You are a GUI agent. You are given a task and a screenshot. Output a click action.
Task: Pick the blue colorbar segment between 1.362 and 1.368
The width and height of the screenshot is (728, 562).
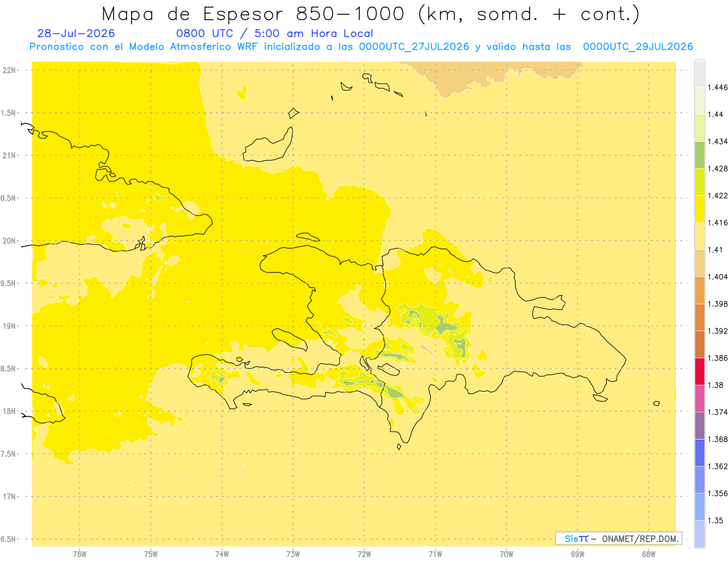pos(699,453)
